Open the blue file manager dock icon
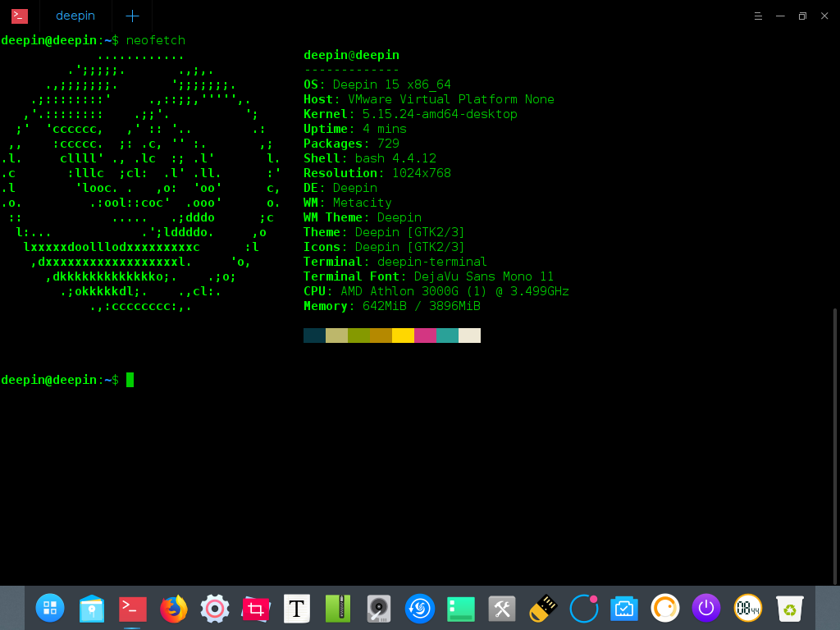This screenshot has width=840, height=630. click(x=92, y=608)
